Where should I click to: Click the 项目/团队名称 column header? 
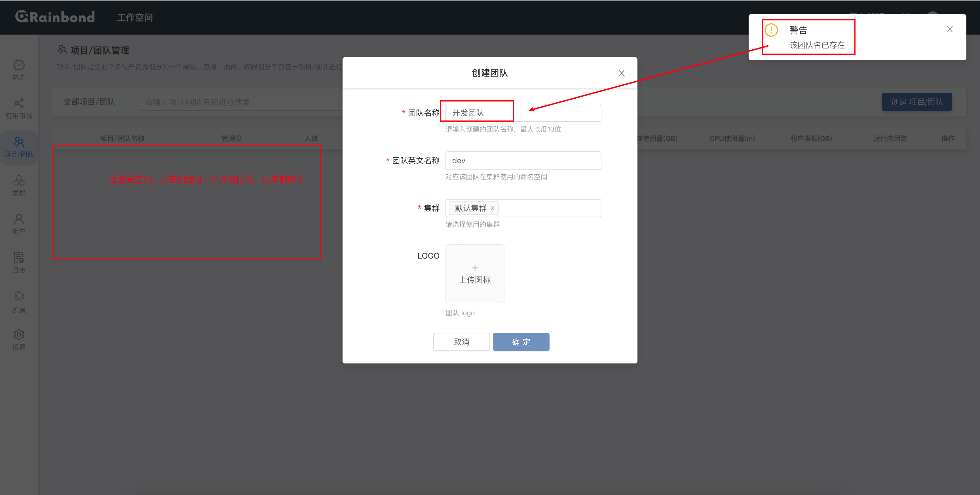click(122, 139)
